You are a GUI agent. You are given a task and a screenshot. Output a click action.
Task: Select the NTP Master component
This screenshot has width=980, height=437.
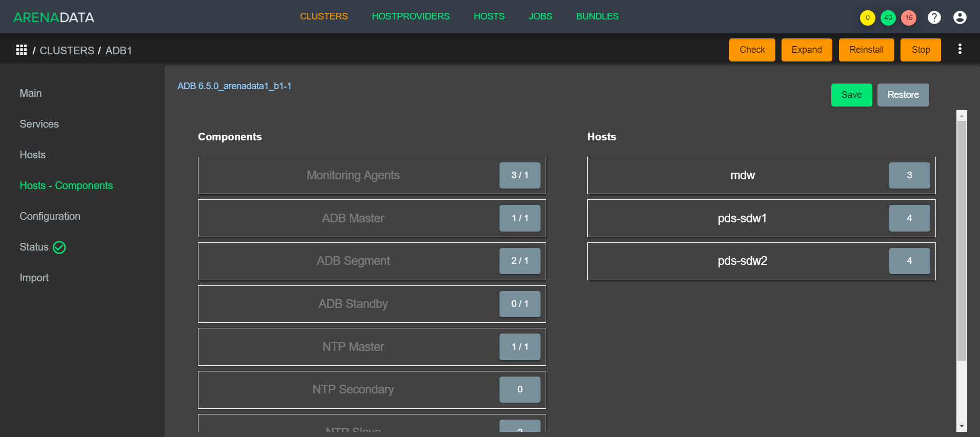(353, 347)
